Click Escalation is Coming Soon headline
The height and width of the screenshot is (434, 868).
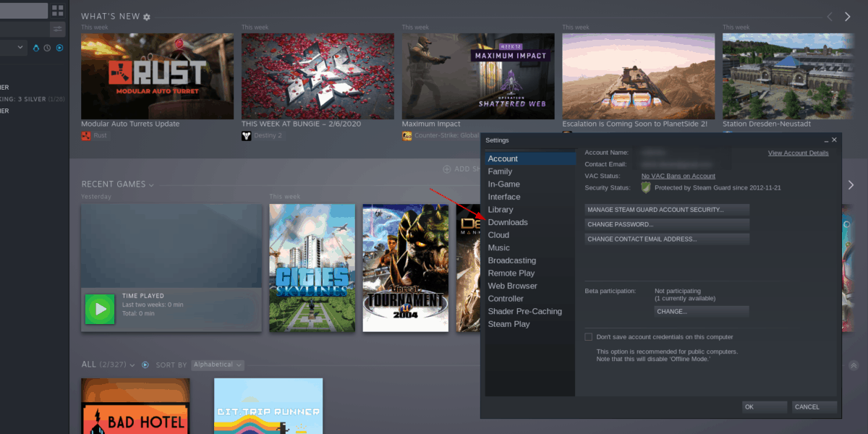[x=635, y=124]
